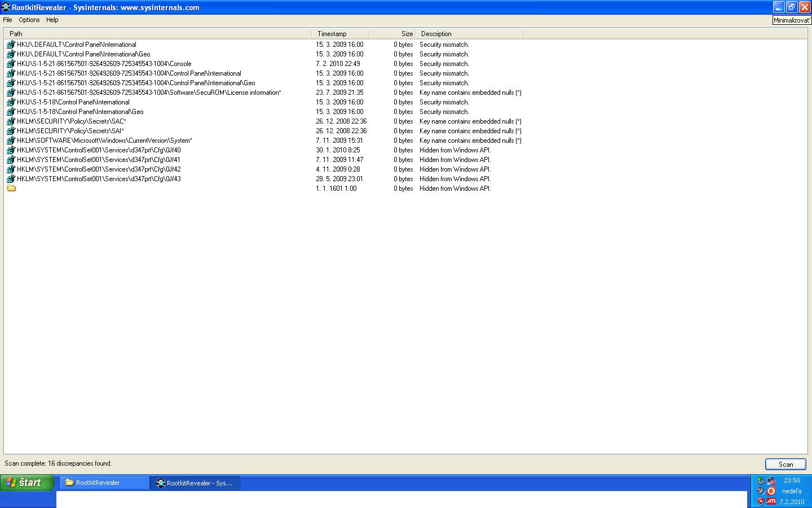Select the HKLM\SOFTWARE\Microsoft\Windows\CurrentVersion\System* row
812x508 pixels.
pyautogui.click(x=104, y=141)
